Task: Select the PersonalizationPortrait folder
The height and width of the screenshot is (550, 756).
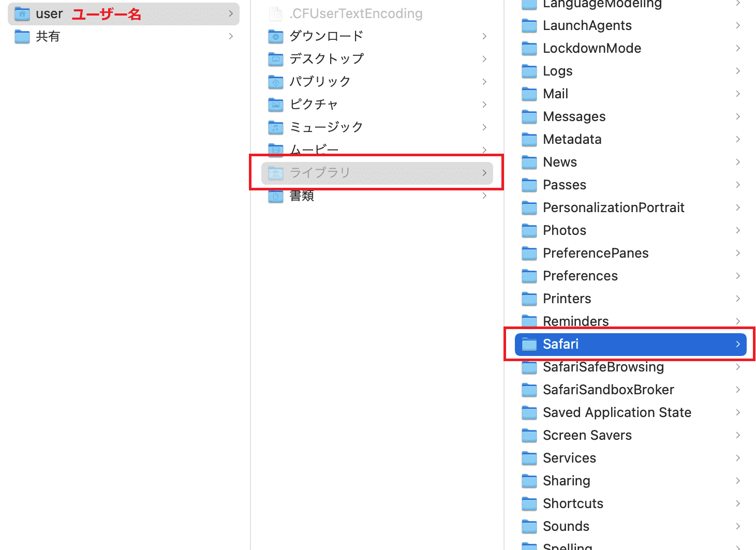Action: (x=631, y=207)
